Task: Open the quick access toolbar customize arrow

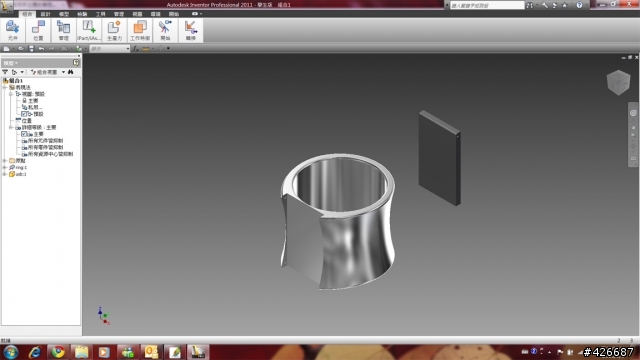Action: point(168,49)
